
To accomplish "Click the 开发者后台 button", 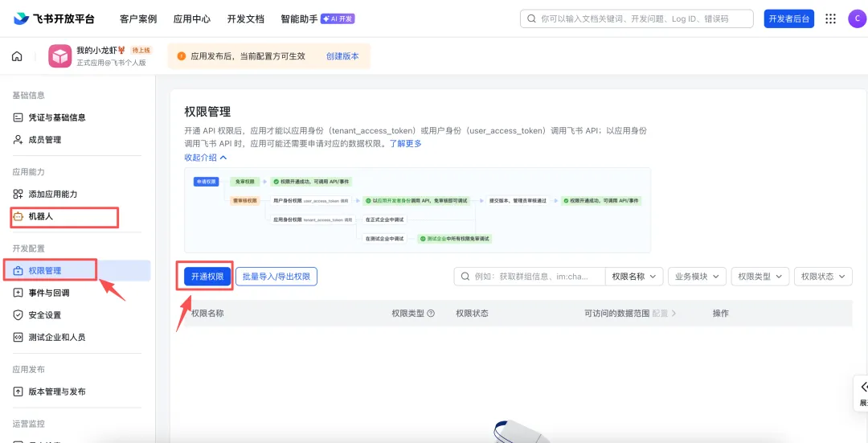I will click(789, 18).
